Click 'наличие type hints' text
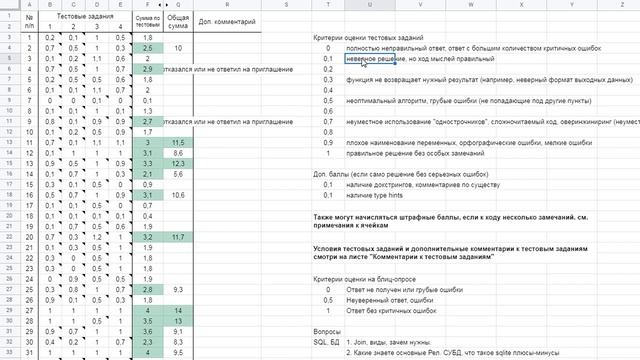Image resolution: width=640 pixels, height=360 pixels. coord(374,195)
